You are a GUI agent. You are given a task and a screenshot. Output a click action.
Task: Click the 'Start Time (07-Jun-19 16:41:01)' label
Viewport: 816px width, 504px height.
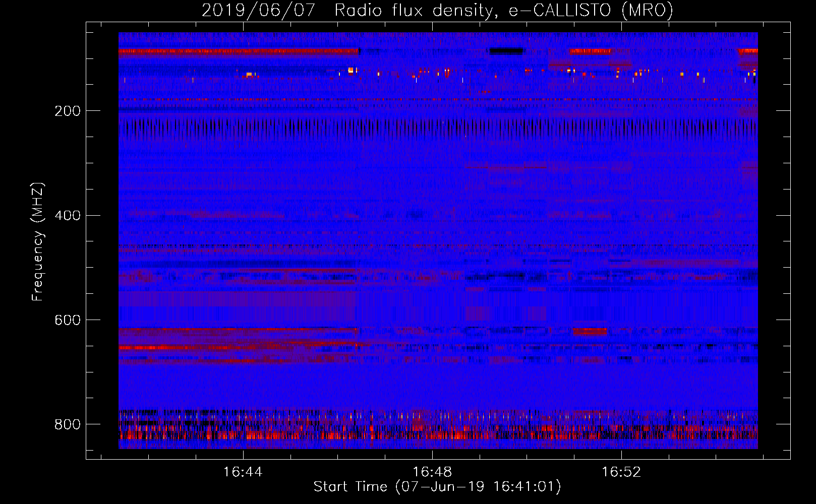(x=437, y=486)
